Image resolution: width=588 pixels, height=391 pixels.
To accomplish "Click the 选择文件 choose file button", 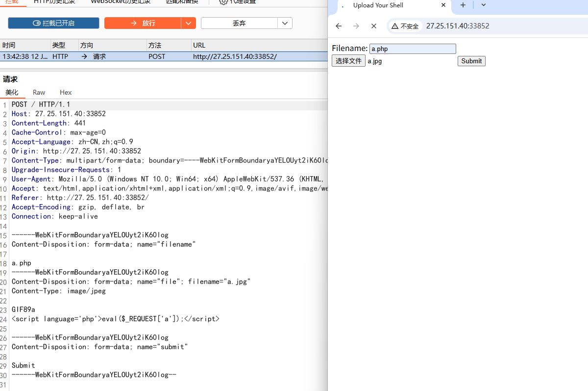I will tap(348, 61).
